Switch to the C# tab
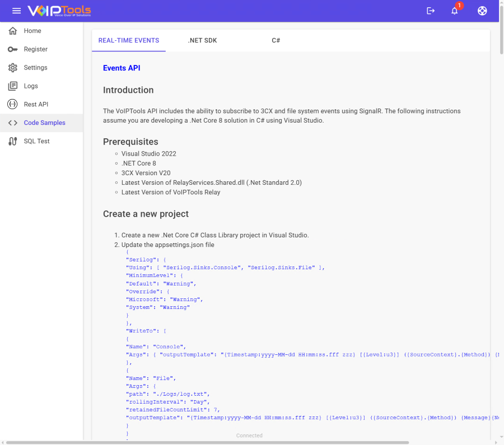The width and height of the screenshot is (504, 445). coord(276,40)
